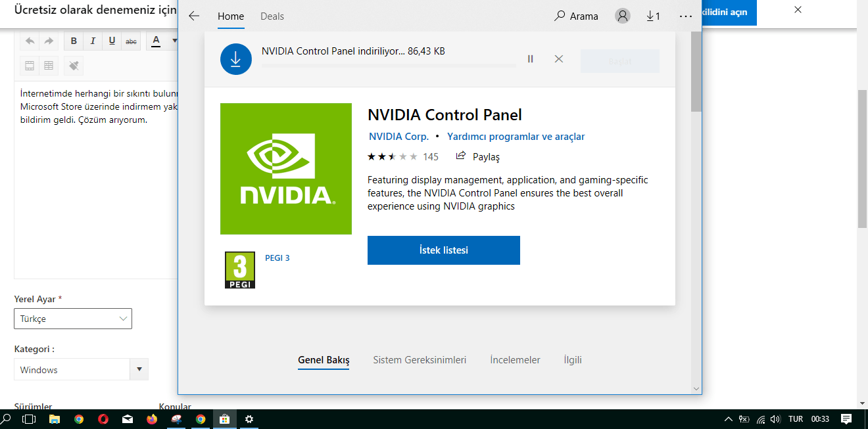The image size is (868, 429).
Task: Switch TUR keyboard language
Action: pos(796,419)
